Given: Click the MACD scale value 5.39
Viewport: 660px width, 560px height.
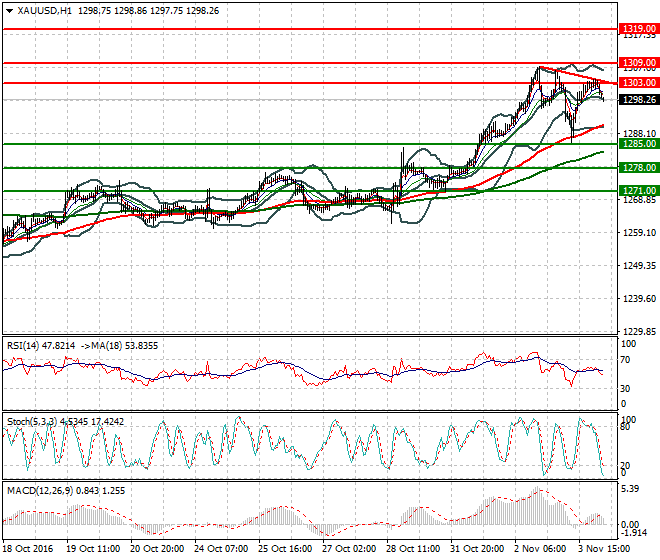Looking at the screenshot, I should [630, 488].
